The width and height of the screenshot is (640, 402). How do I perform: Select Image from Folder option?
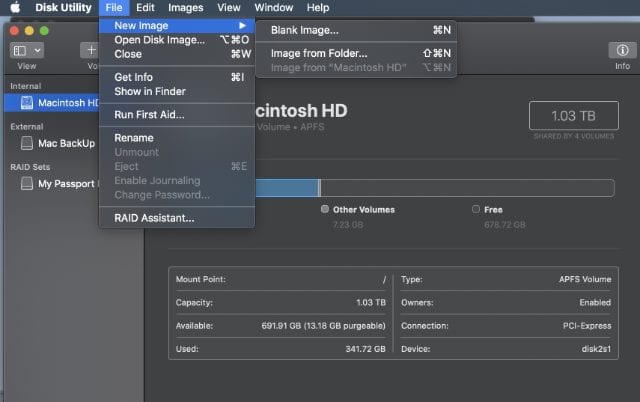tap(319, 53)
